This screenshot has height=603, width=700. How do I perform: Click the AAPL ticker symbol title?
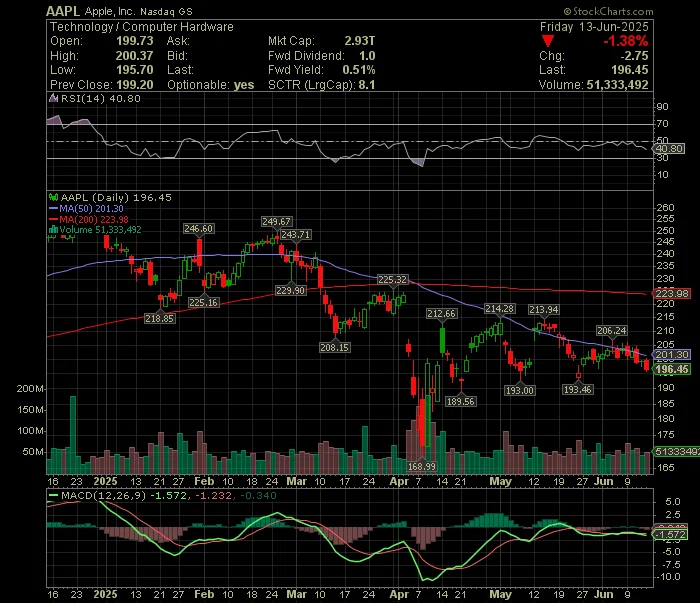pyautogui.click(x=62, y=11)
